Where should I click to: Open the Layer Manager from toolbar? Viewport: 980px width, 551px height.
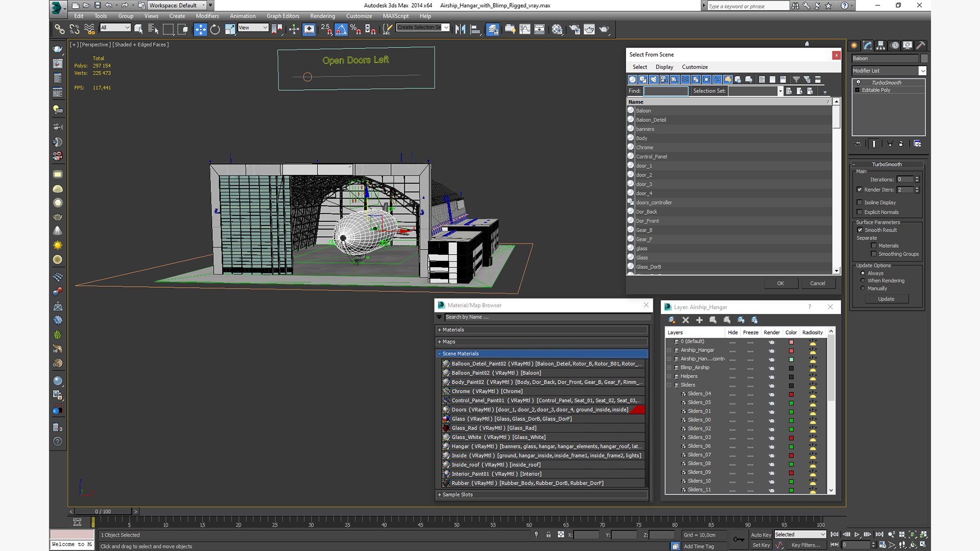pos(493,29)
